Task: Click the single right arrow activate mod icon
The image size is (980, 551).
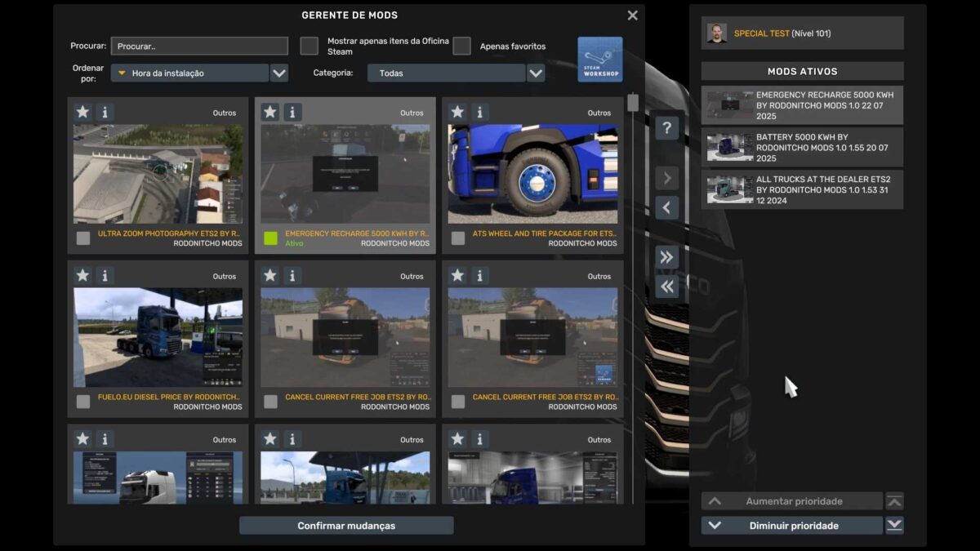Action: (x=666, y=178)
